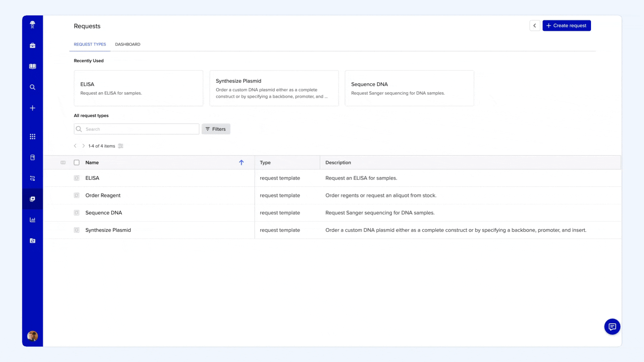The image size is (644, 362).
Task: Toggle Name column sort arrow
Action: pos(241,163)
